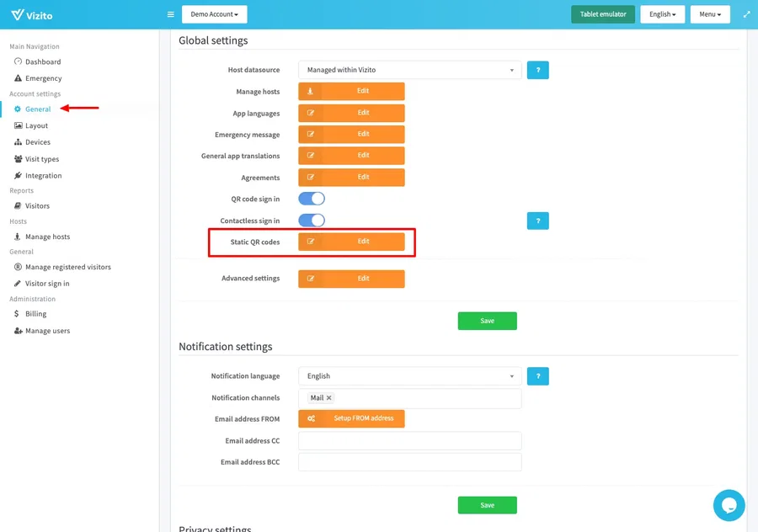758x532 pixels.
Task: Go to Manage registered visitors
Action: pyautogui.click(x=68, y=267)
